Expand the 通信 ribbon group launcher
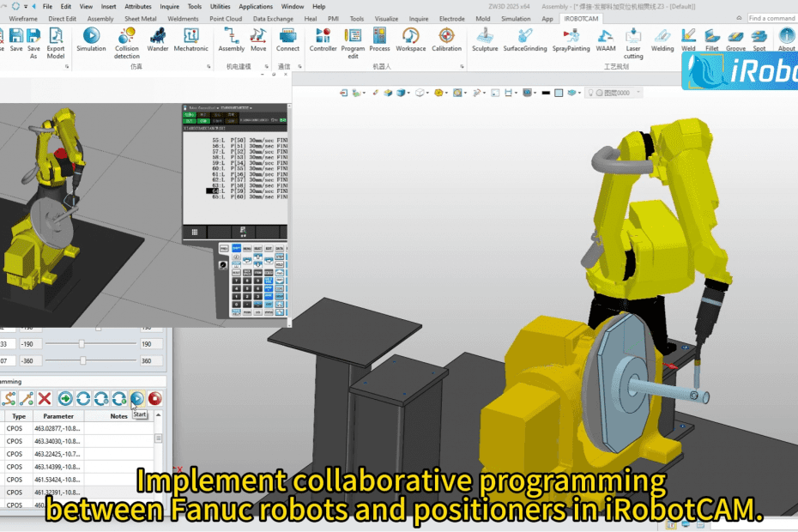The image size is (798, 532). click(x=299, y=67)
